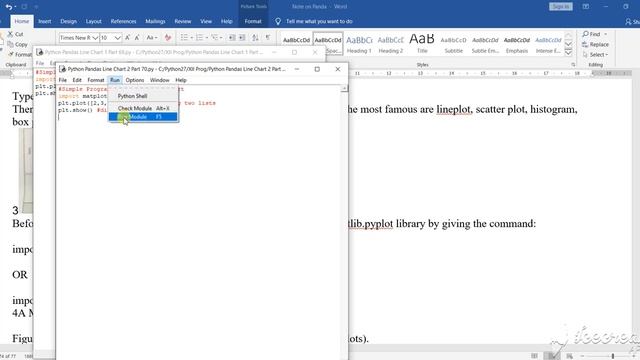Screen dimensions: 640x360
Task: Click the Increase Indent icon
Action: click(242, 38)
